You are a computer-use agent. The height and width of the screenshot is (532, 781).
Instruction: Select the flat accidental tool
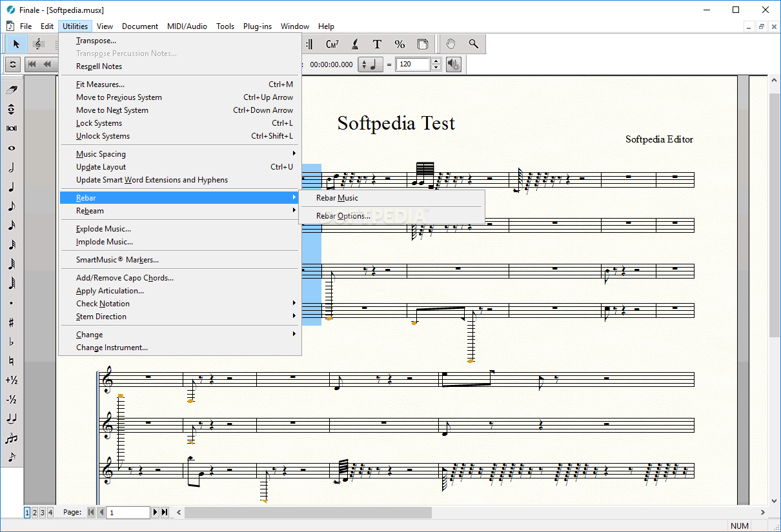click(12, 341)
